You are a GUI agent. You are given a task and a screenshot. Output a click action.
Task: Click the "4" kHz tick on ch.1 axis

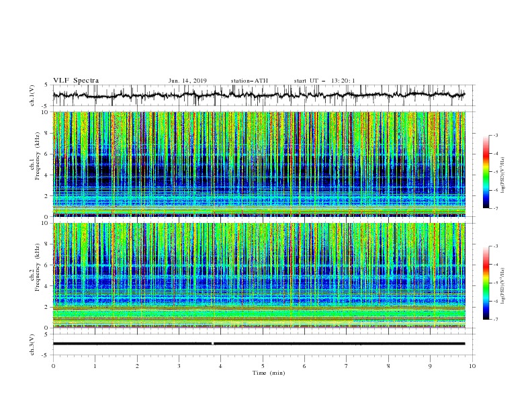point(47,175)
